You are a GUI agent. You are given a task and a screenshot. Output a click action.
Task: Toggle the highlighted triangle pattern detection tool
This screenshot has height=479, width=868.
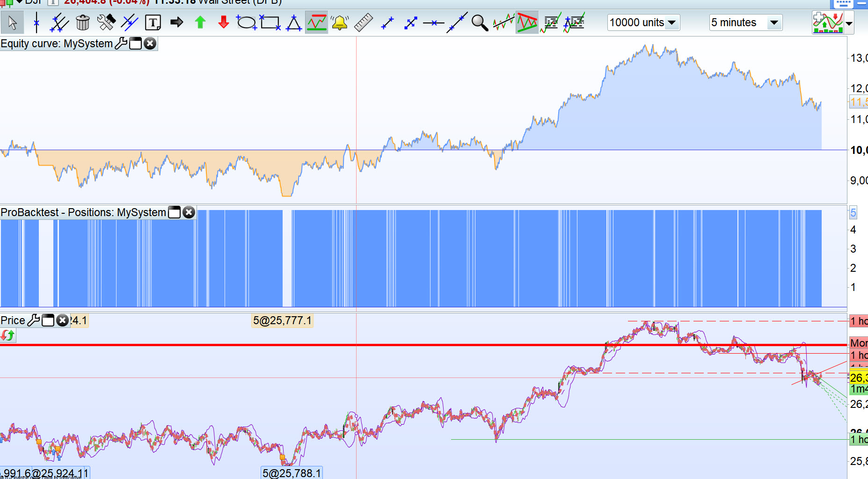527,22
